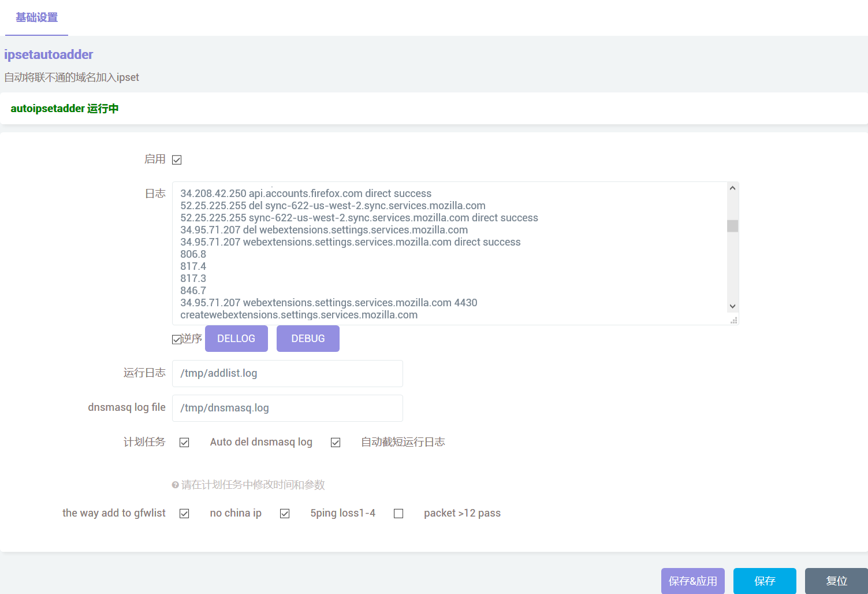Click the 复位 reset button

(x=836, y=581)
